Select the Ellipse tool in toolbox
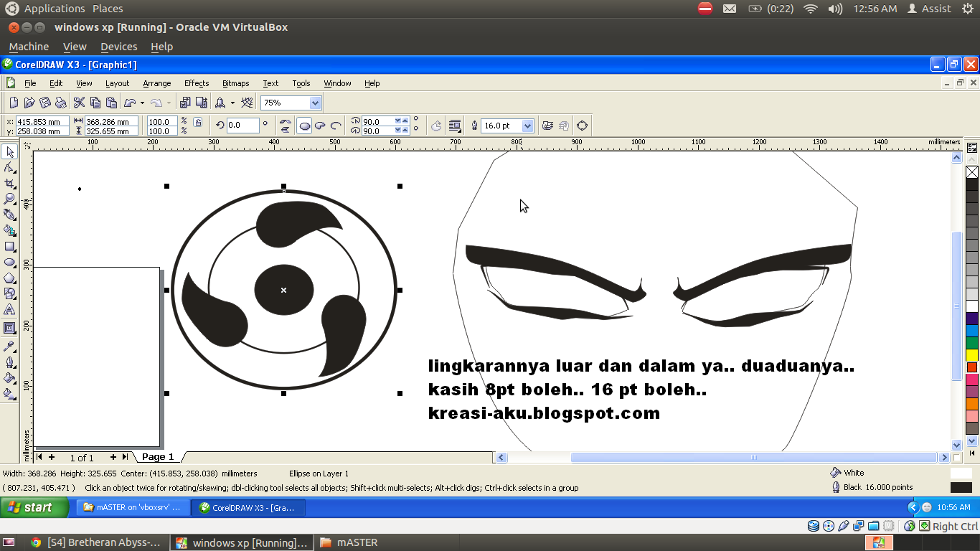980x551 pixels. click(x=10, y=262)
